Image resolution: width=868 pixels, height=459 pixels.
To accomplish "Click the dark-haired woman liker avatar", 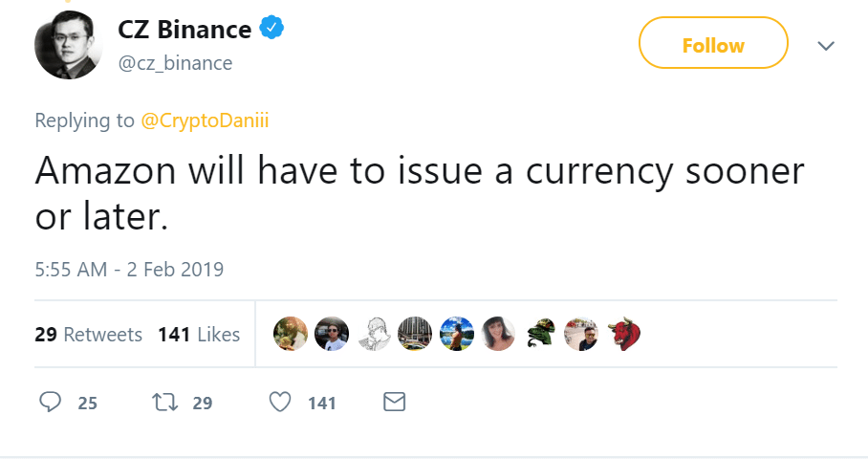I will click(498, 334).
